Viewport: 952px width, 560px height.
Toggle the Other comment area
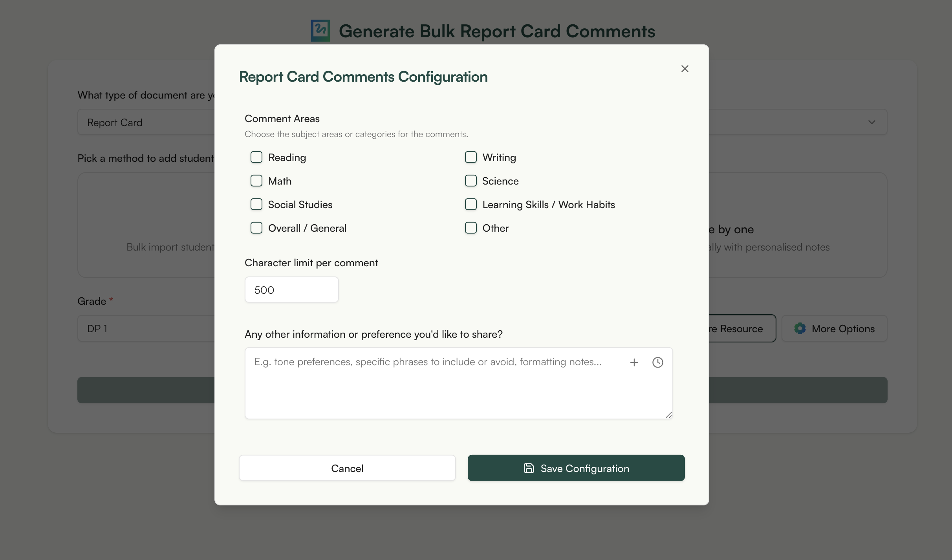coord(471,228)
